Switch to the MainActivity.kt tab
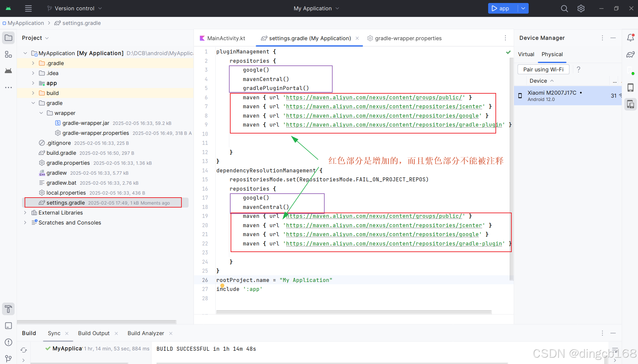The width and height of the screenshot is (638, 364). 225,38
